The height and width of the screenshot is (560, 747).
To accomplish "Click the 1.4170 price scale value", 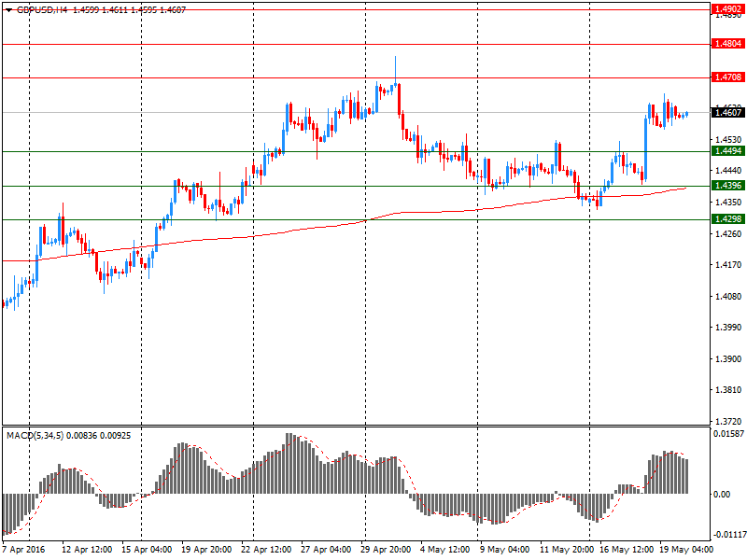I will [729, 265].
